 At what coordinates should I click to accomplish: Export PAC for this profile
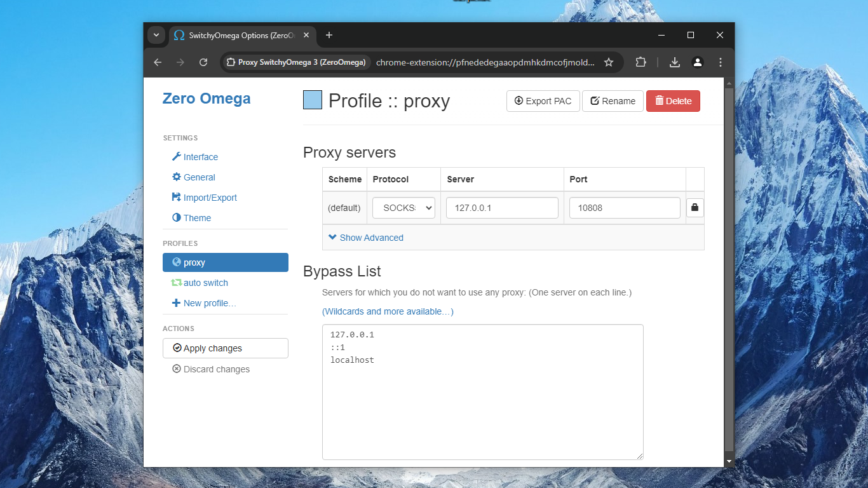pos(543,101)
